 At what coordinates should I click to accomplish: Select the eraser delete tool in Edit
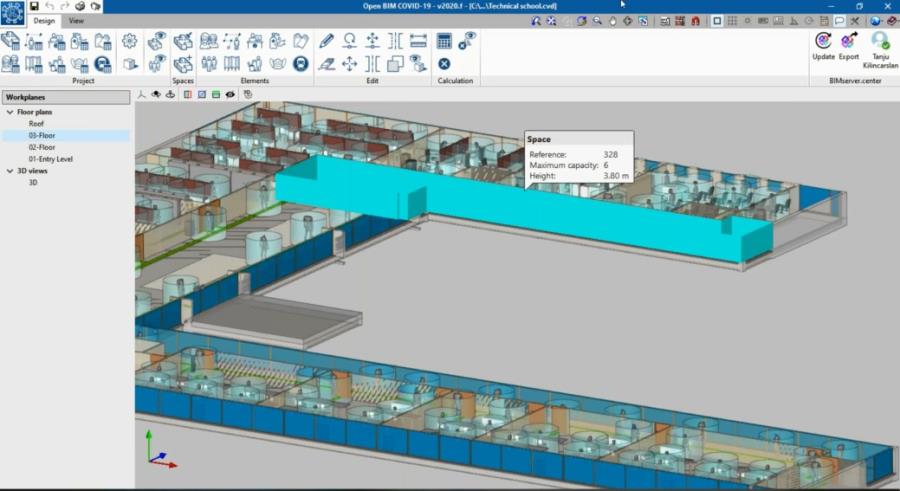[327, 64]
